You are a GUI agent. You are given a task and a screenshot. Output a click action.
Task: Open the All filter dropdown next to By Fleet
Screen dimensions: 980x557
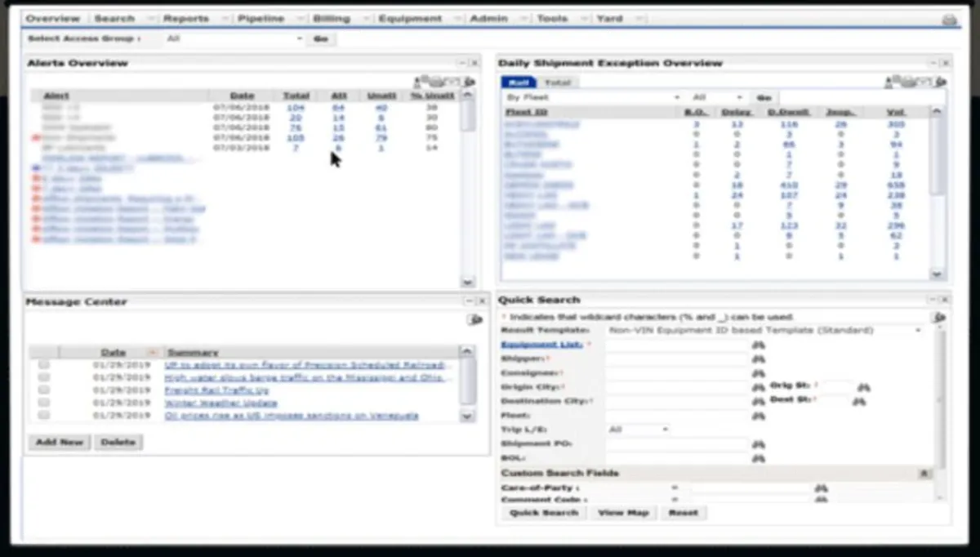[717, 97]
